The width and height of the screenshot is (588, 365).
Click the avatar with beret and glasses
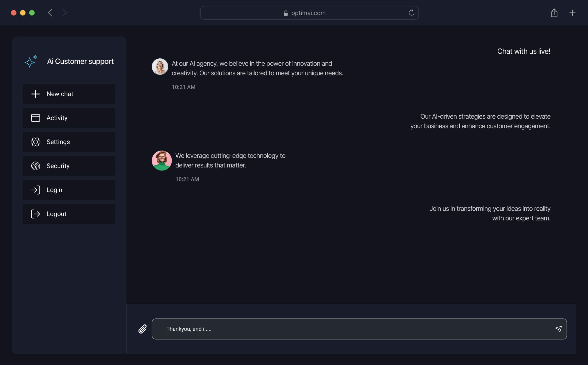(162, 160)
